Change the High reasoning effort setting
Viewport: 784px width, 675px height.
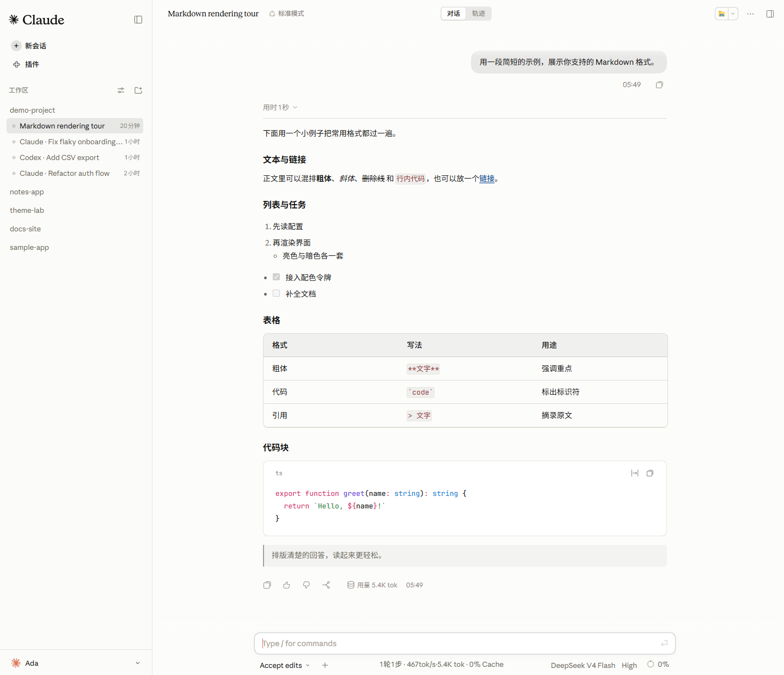pyautogui.click(x=629, y=665)
